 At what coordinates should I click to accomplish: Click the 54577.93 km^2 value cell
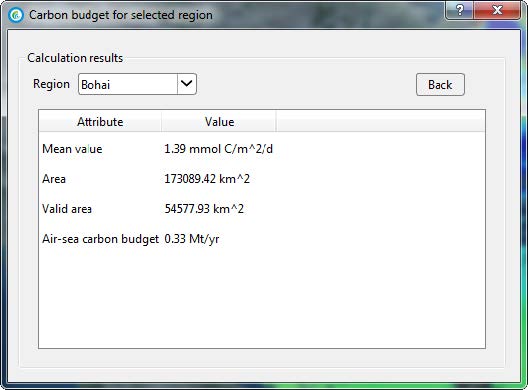click(204, 209)
